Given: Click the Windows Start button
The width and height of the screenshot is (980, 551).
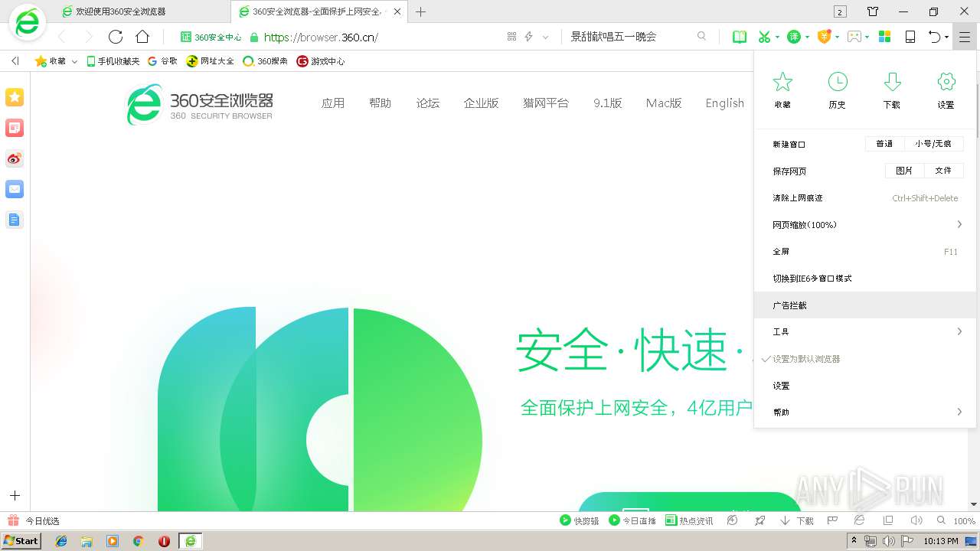Looking at the screenshot, I should [x=21, y=541].
